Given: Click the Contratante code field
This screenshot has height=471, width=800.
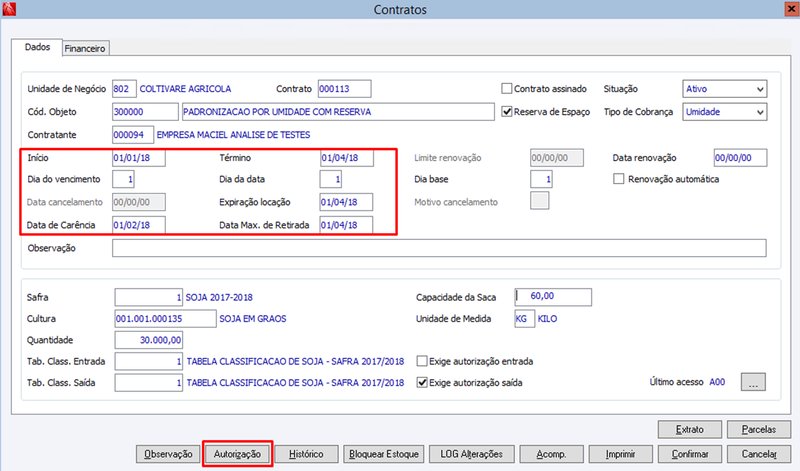Looking at the screenshot, I should coord(133,135).
